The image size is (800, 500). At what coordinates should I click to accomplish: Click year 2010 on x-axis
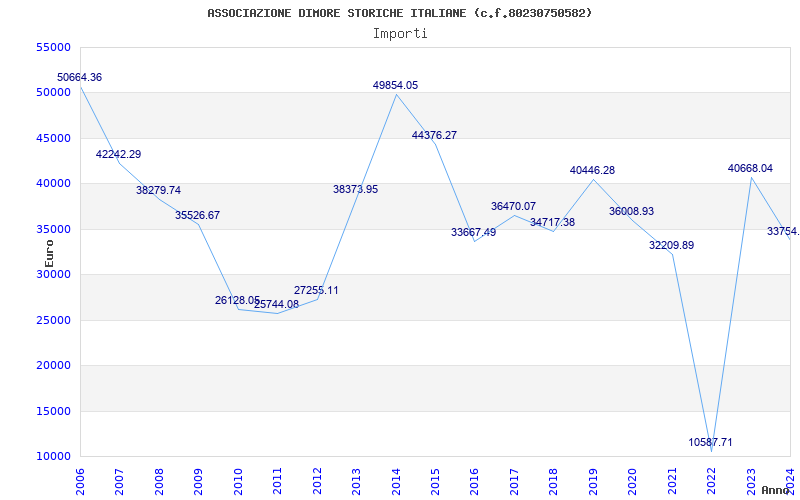[x=238, y=482]
